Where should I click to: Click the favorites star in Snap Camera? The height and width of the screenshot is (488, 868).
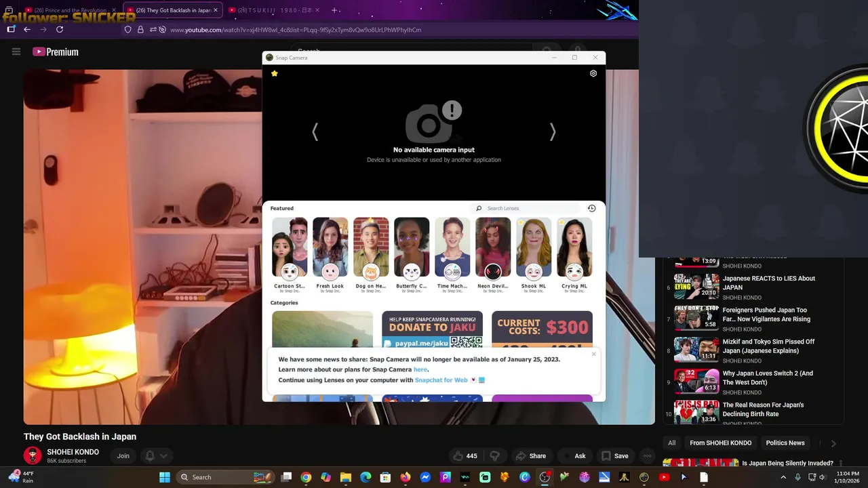(275, 73)
